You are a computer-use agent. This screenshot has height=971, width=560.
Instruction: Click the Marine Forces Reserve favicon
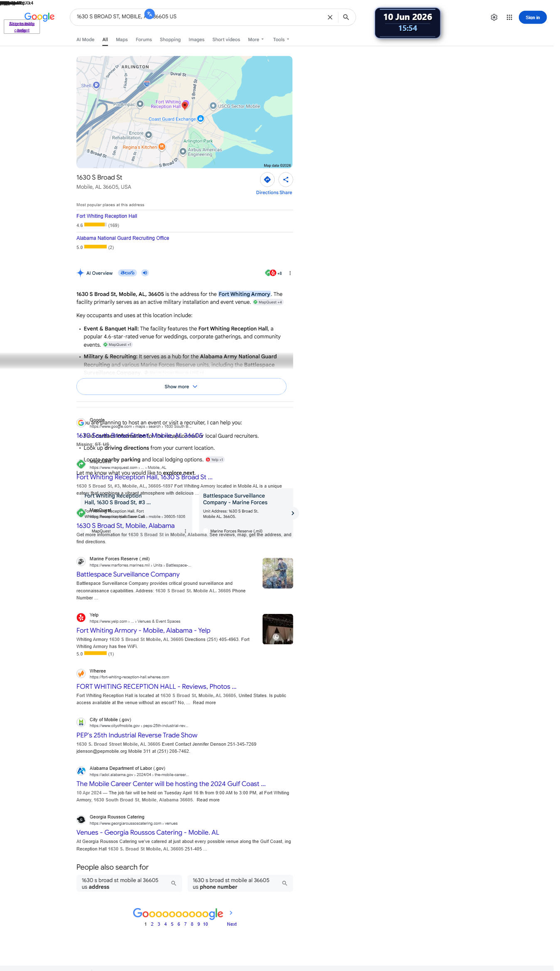[x=81, y=562]
